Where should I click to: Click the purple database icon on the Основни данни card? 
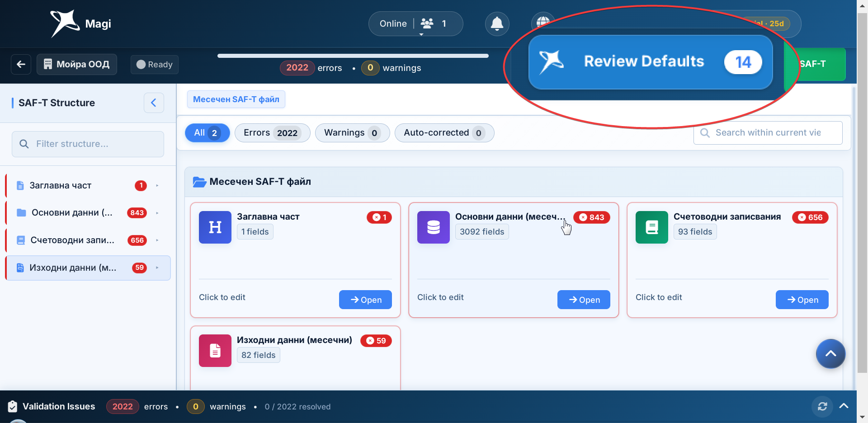click(x=434, y=227)
